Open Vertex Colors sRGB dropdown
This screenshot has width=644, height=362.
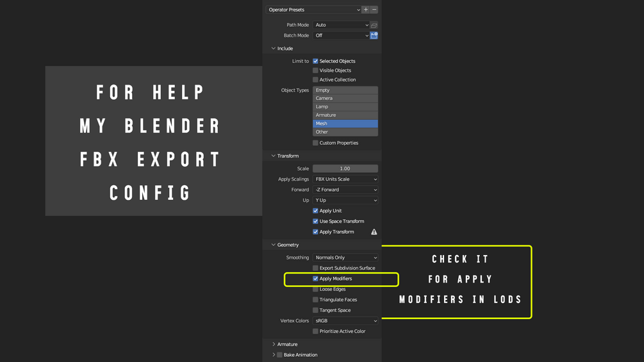(345, 321)
